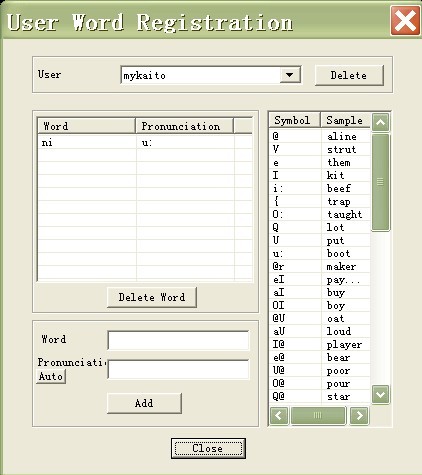
Task: Click the symbol list scroll left arrow
Action: click(279, 415)
